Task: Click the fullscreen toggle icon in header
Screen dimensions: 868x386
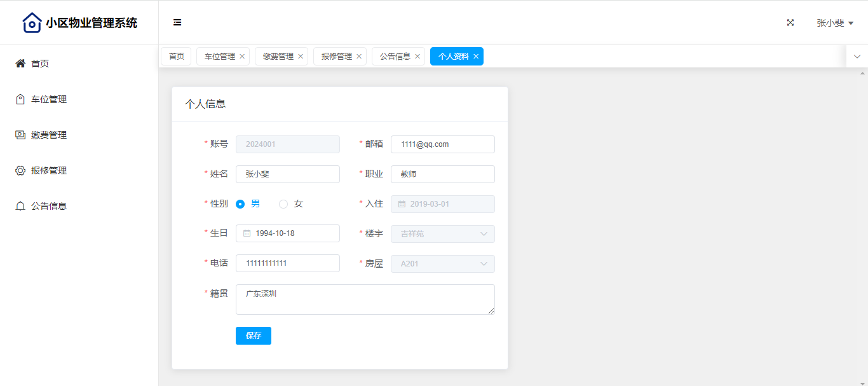Action: pos(790,22)
